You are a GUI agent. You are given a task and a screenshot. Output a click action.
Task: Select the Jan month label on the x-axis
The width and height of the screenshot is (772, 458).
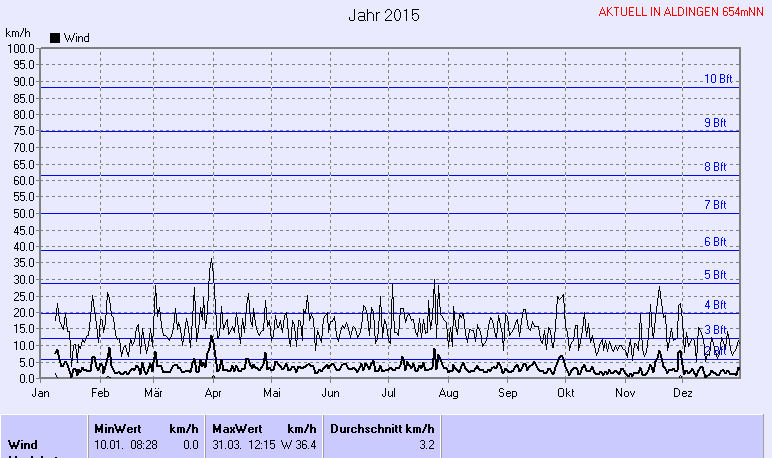click(41, 394)
